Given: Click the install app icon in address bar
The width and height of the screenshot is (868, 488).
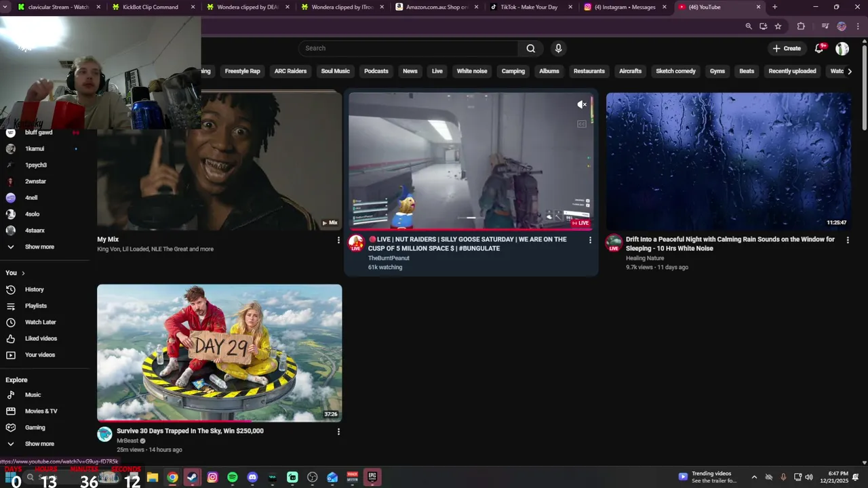Looking at the screenshot, I should click(x=763, y=26).
